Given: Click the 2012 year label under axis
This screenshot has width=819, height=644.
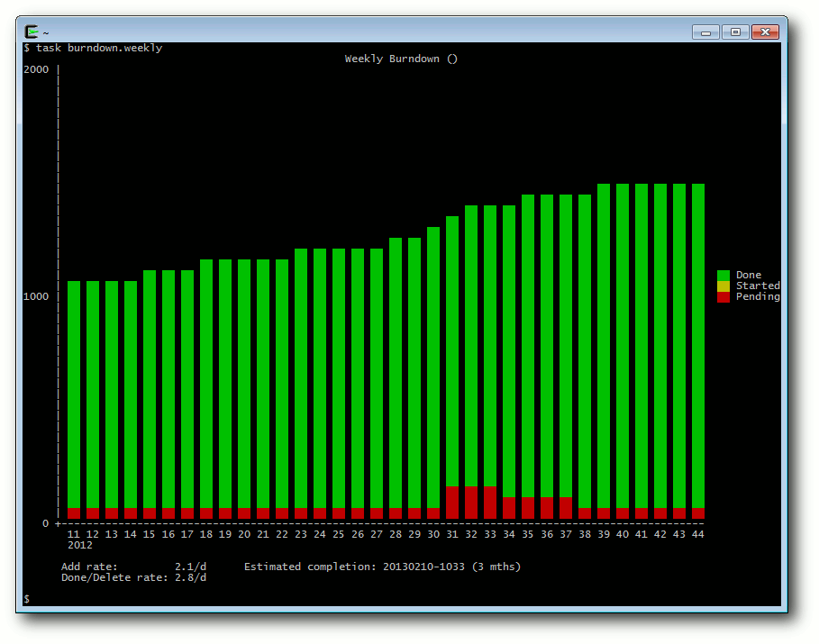Looking at the screenshot, I should (80, 545).
